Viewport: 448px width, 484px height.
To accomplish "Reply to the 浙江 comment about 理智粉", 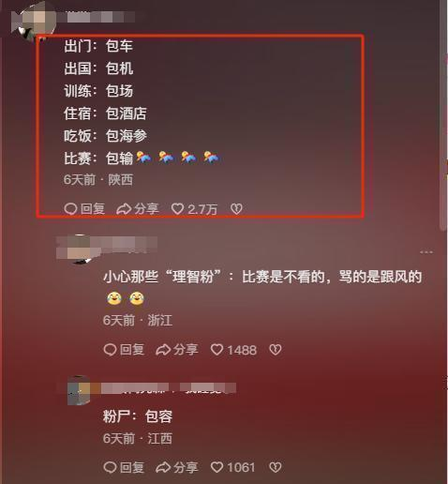I will click(124, 350).
